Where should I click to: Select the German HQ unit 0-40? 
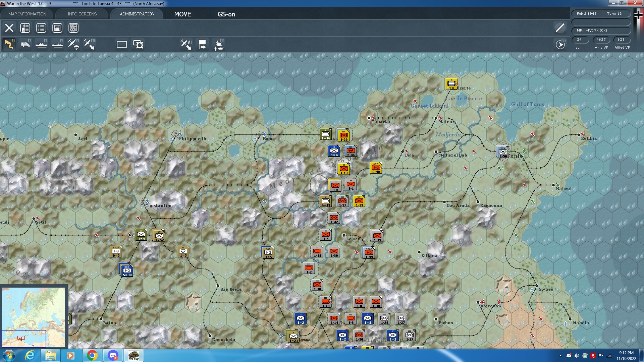tap(376, 168)
